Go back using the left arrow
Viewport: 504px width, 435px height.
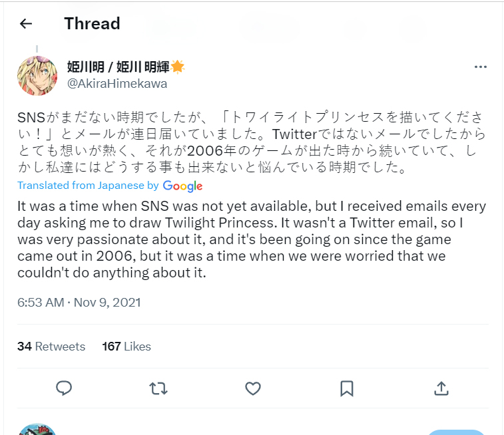pos(26,24)
